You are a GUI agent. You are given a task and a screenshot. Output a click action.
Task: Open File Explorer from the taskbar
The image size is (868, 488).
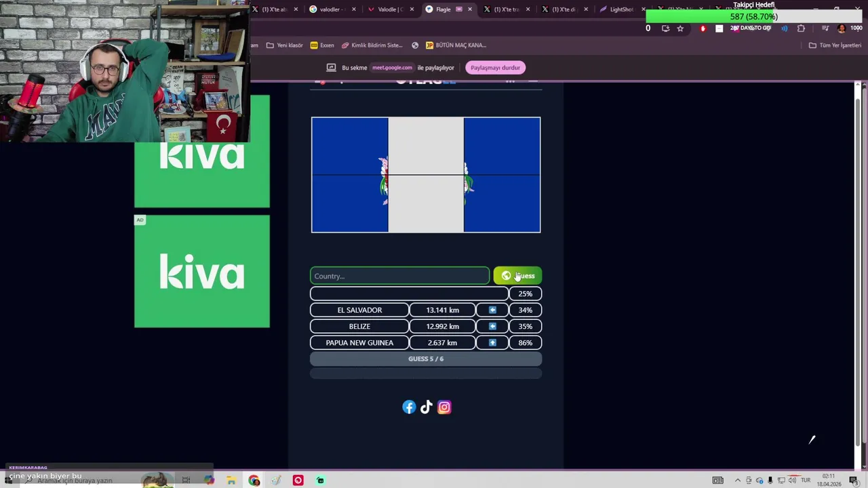[x=231, y=481]
